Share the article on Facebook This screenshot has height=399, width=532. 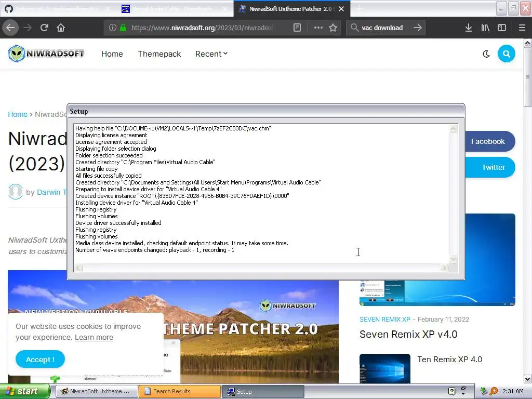pos(489,141)
